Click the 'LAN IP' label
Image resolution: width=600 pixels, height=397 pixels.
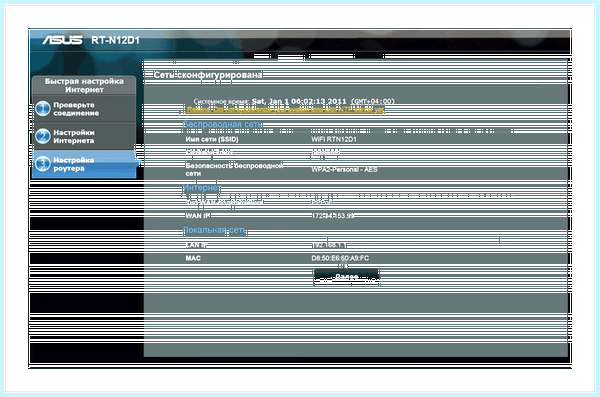[x=196, y=245]
